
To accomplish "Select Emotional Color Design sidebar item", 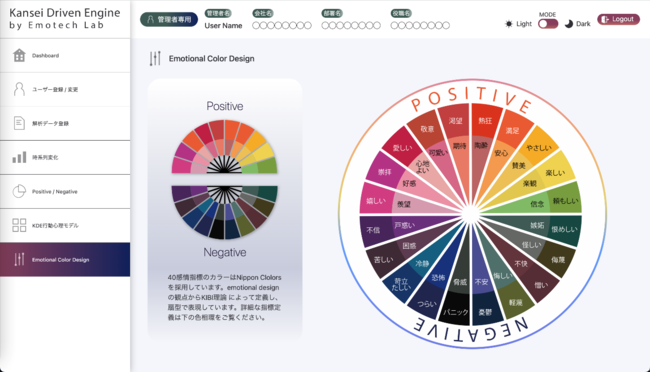I will (x=65, y=260).
